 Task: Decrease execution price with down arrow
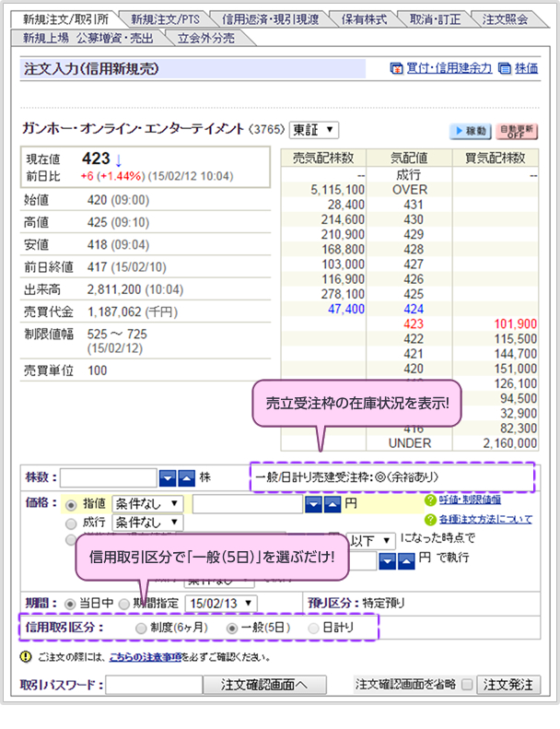tap(388, 561)
